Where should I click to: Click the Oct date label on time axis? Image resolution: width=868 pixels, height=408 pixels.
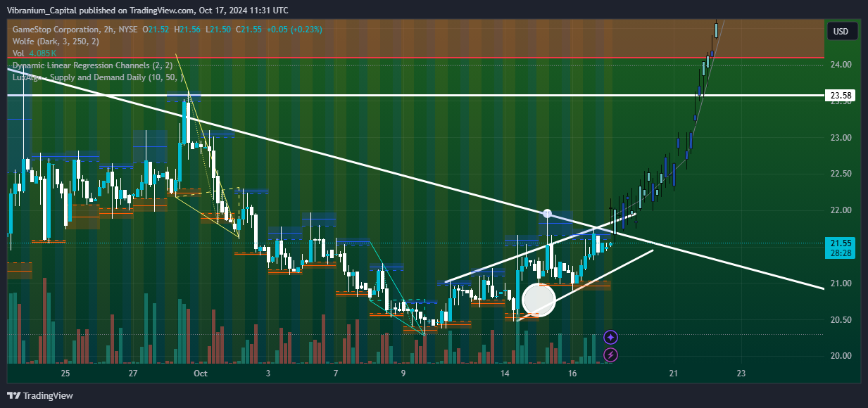pos(201,373)
